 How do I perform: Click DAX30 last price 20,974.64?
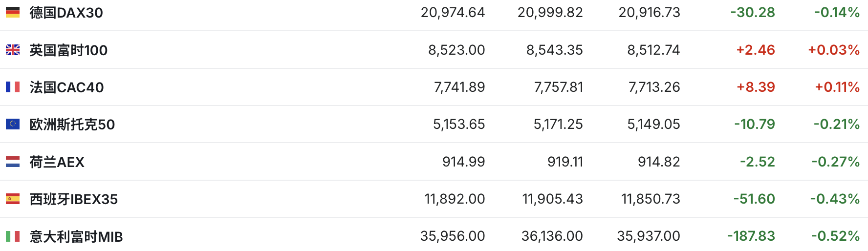click(x=453, y=12)
